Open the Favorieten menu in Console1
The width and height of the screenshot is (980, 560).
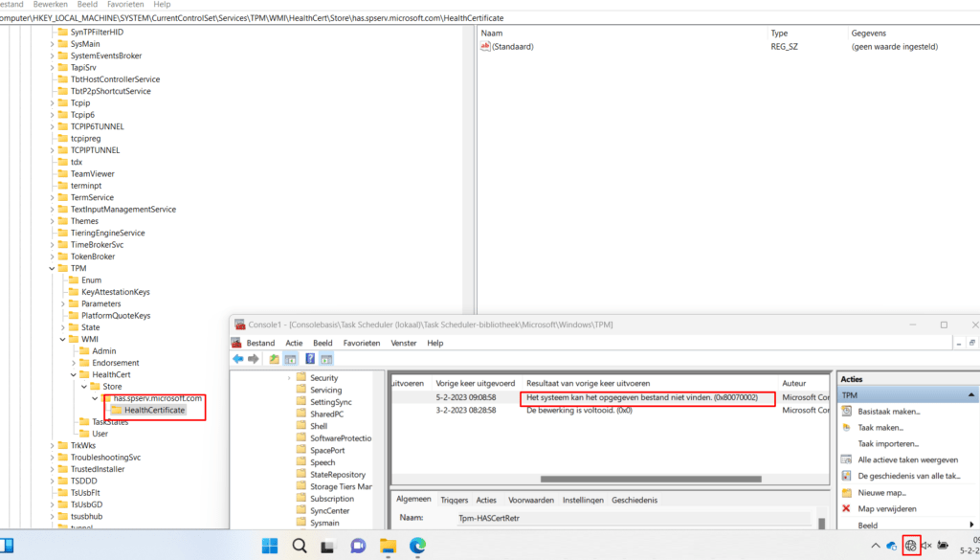point(361,343)
